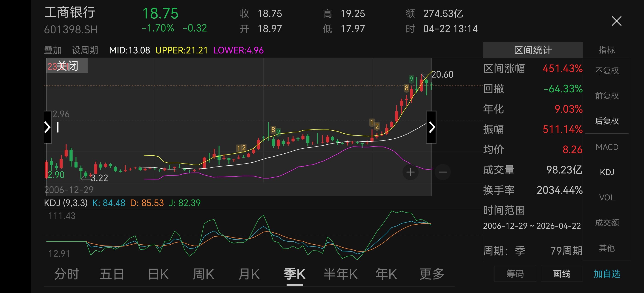Choose KDJ indicator

[x=607, y=172]
